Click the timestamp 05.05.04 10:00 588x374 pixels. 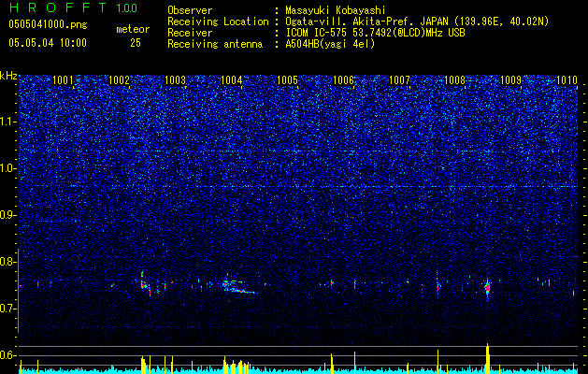point(48,43)
